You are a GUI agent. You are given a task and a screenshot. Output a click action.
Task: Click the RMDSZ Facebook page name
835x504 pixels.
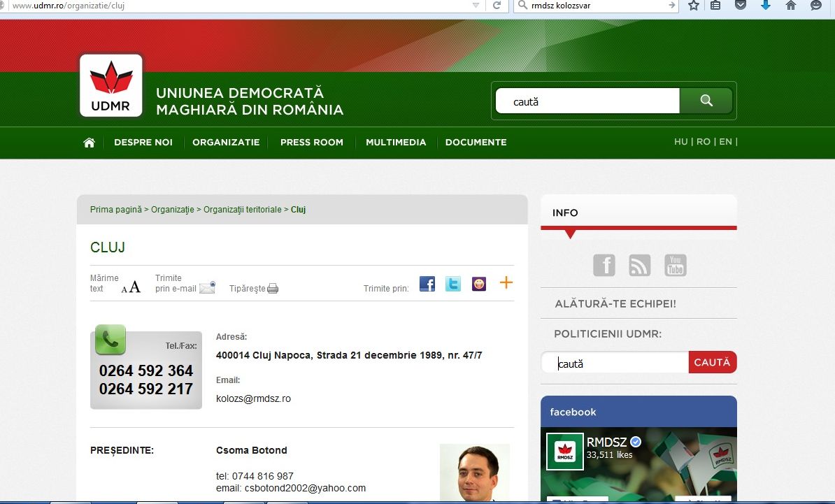tap(606, 442)
